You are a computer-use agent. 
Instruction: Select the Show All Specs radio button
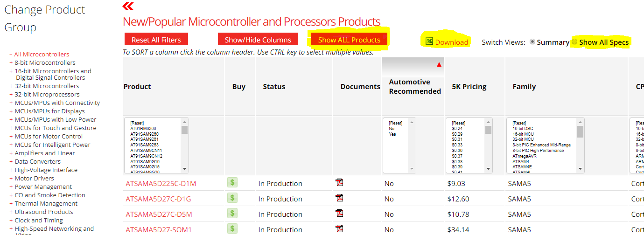click(574, 42)
